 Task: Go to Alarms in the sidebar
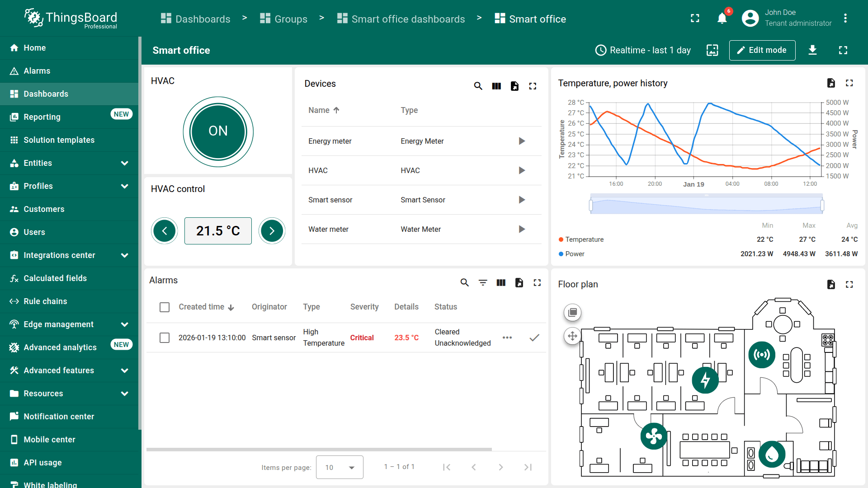pos(37,71)
